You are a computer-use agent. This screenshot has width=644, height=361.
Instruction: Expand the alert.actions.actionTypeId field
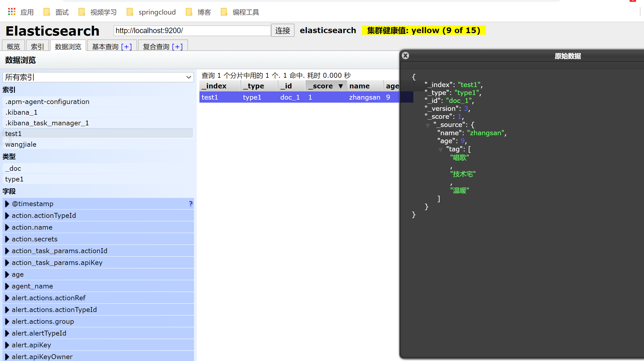click(7, 310)
